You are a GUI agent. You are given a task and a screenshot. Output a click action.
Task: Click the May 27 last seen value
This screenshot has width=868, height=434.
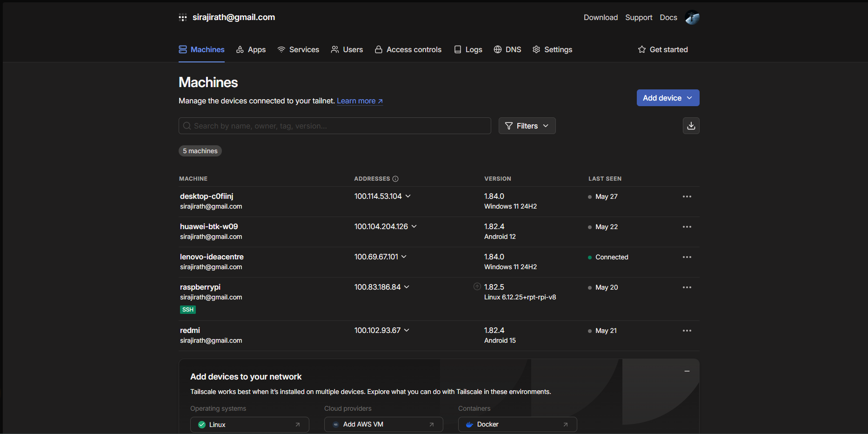pyautogui.click(x=607, y=197)
